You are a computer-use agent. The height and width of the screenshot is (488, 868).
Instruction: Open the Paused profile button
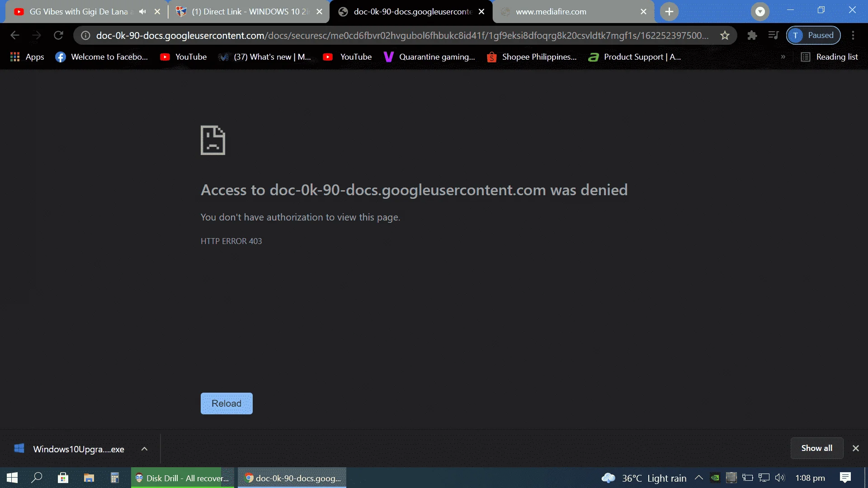pyautogui.click(x=813, y=35)
